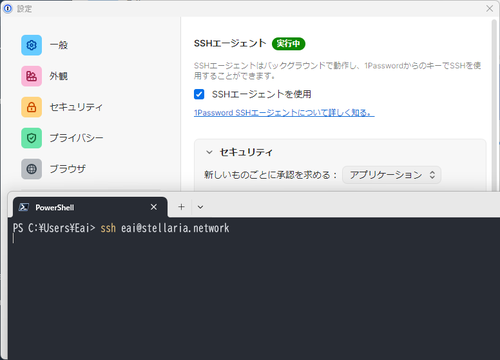Image resolution: width=500 pixels, height=360 pixels.
Task: Toggle the SSHエージェントを使用 checkbox
Action: [x=199, y=94]
